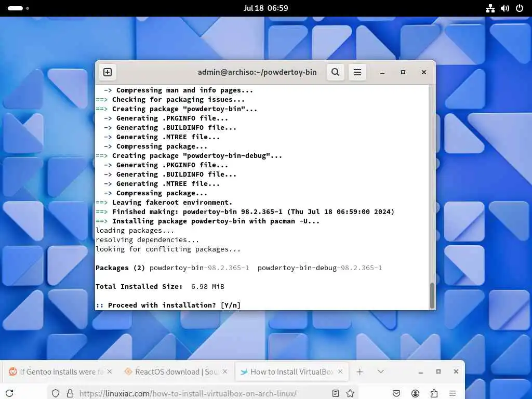532x399 pixels.
Task: Reload the browser page
Action: [x=9, y=393]
